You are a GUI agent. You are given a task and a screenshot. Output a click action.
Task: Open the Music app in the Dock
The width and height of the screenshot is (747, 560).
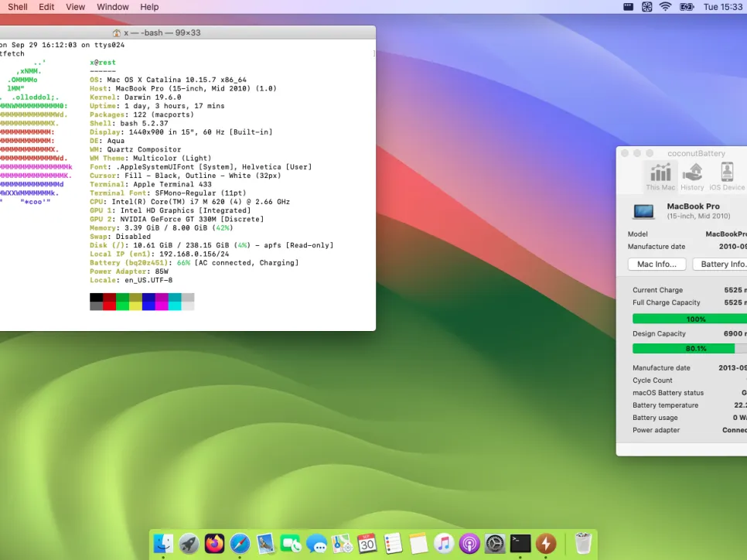tap(443, 544)
